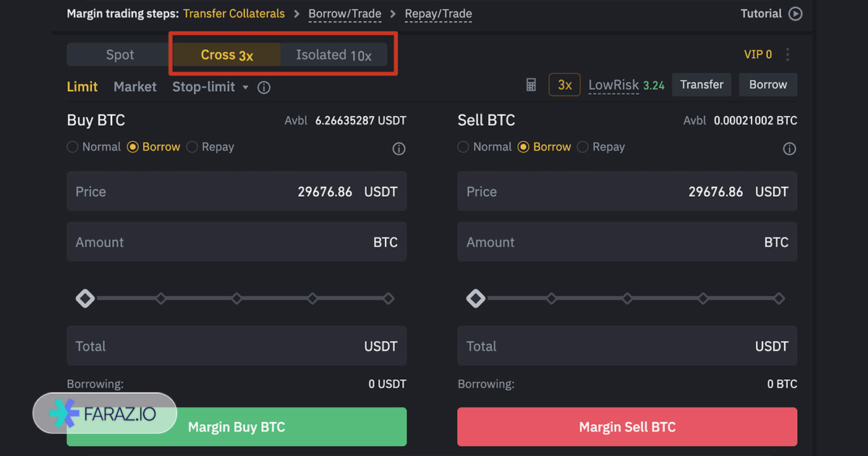This screenshot has height=456, width=868.
Task: Select Normal radio in Buy BTC panel
Action: click(x=72, y=147)
